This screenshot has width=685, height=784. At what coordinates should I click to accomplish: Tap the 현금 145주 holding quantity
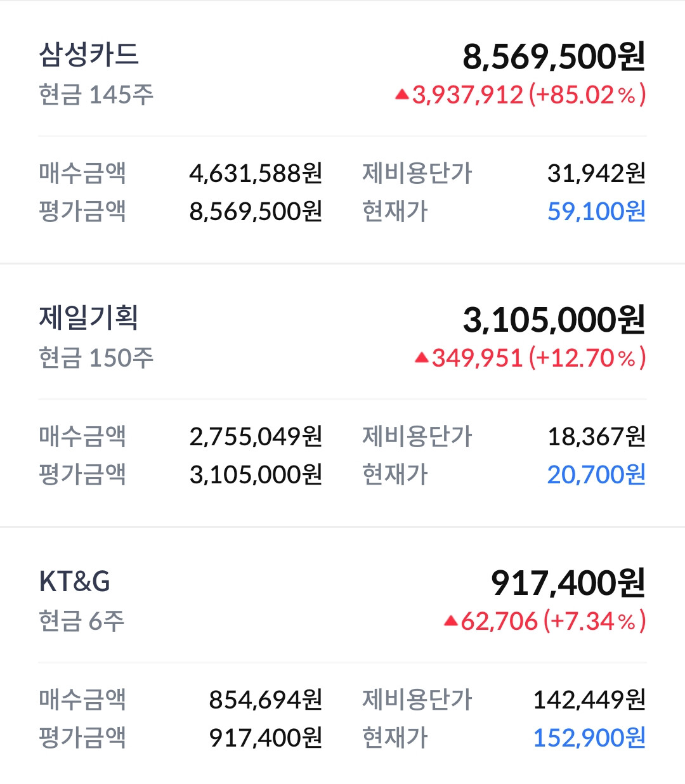(x=96, y=95)
